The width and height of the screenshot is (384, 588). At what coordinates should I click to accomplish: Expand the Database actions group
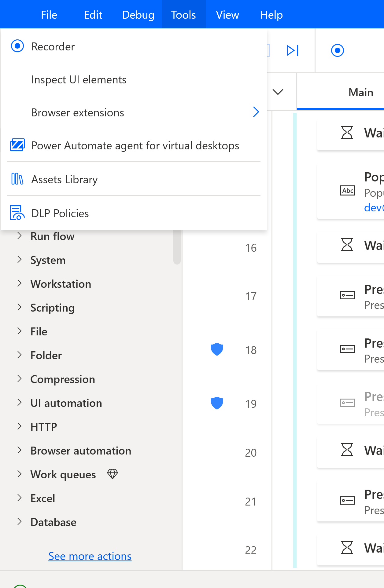pos(20,522)
